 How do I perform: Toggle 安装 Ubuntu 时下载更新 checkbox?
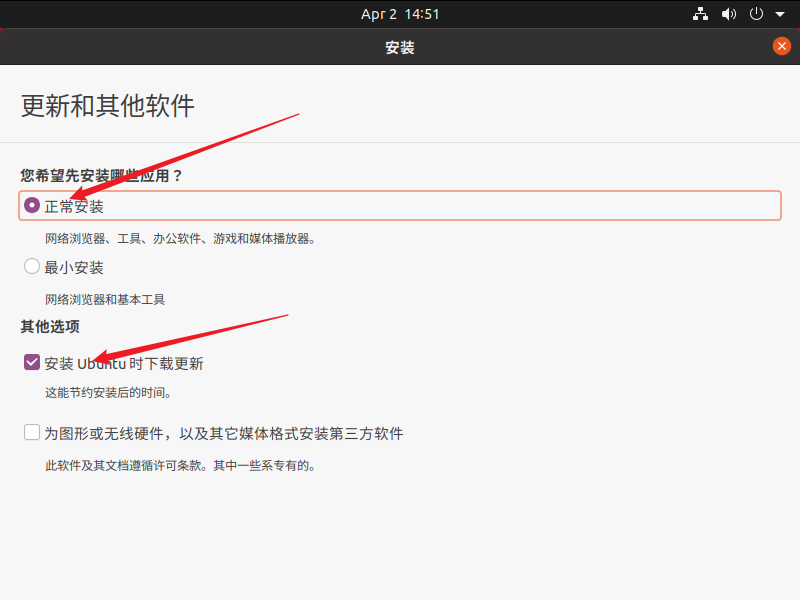pyautogui.click(x=32, y=363)
